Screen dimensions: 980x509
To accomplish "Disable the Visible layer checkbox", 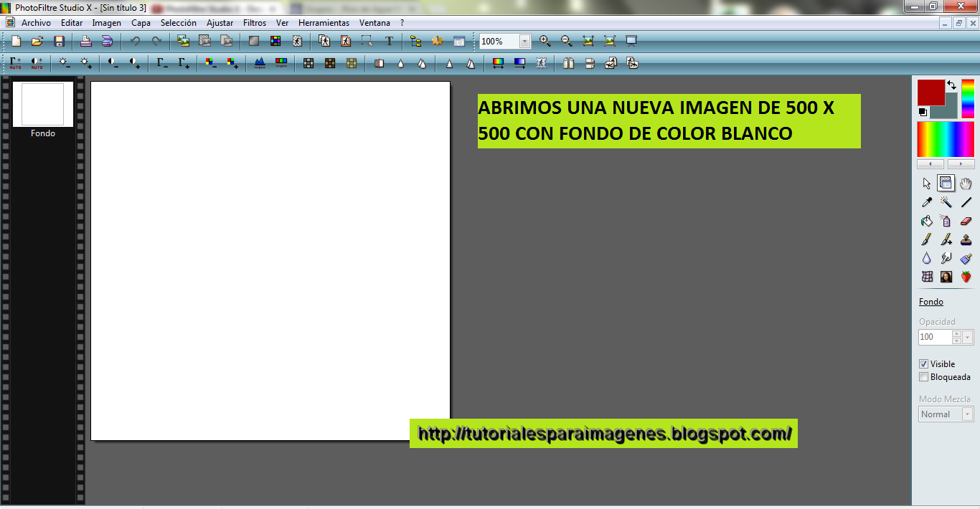I will (x=923, y=363).
